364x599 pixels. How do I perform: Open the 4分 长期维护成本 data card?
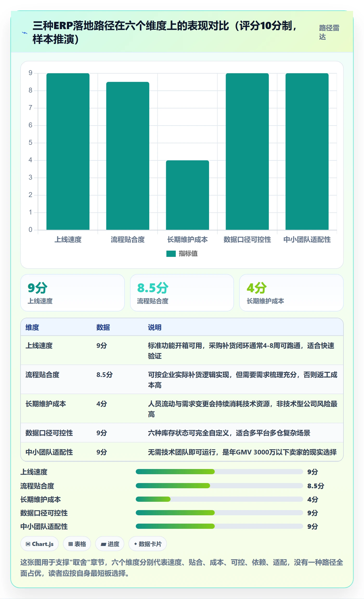point(291,293)
